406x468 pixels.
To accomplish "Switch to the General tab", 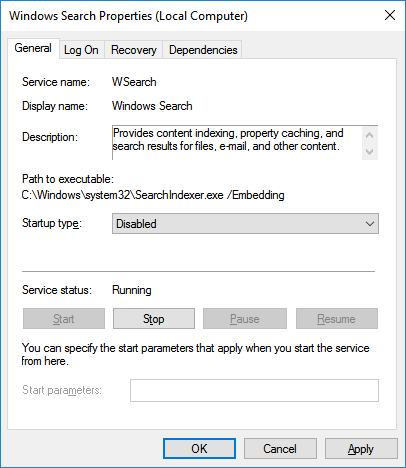I will click(x=33, y=48).
